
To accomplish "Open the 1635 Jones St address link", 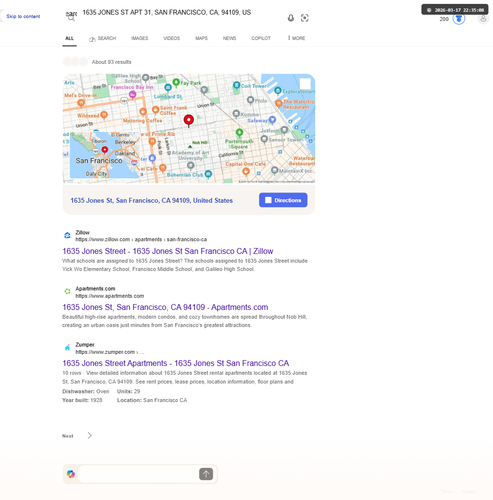I will [x=151, y=200].
